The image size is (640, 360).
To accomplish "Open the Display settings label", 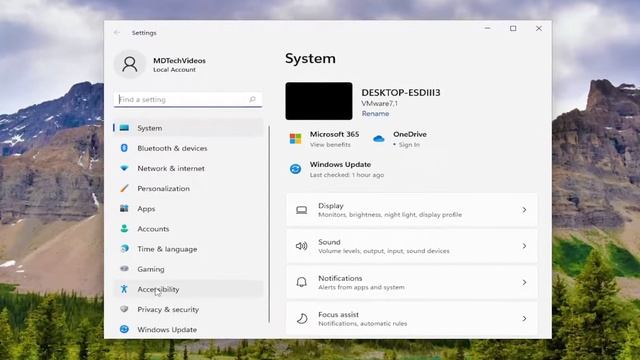I will 331,206.
